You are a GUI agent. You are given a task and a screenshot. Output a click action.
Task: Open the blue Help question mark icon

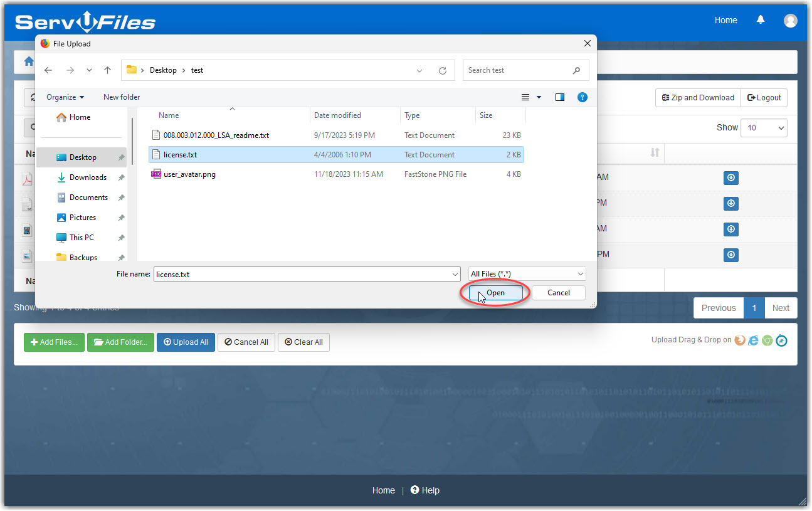(583, 97)
